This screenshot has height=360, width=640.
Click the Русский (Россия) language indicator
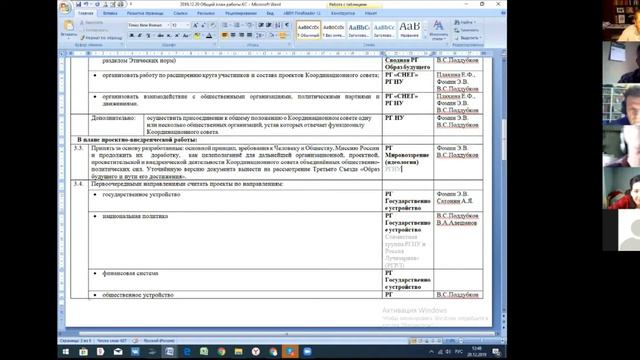[x=158, y=340]
